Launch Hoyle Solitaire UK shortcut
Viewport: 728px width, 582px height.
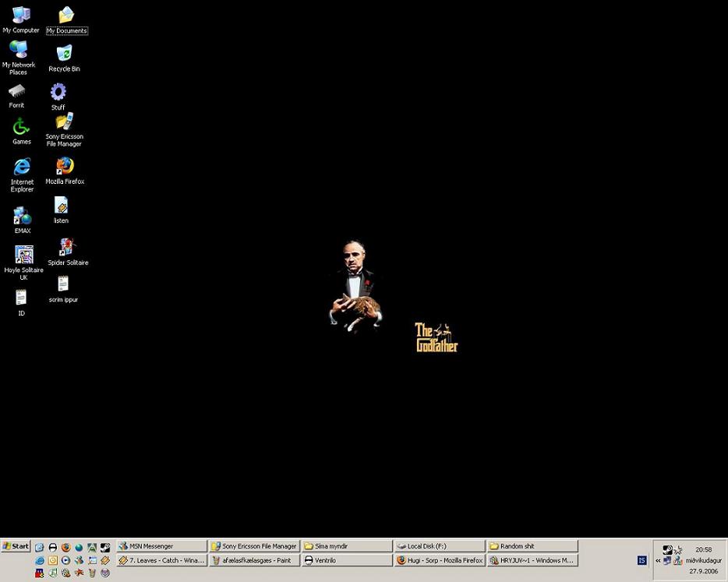point(23,263)
